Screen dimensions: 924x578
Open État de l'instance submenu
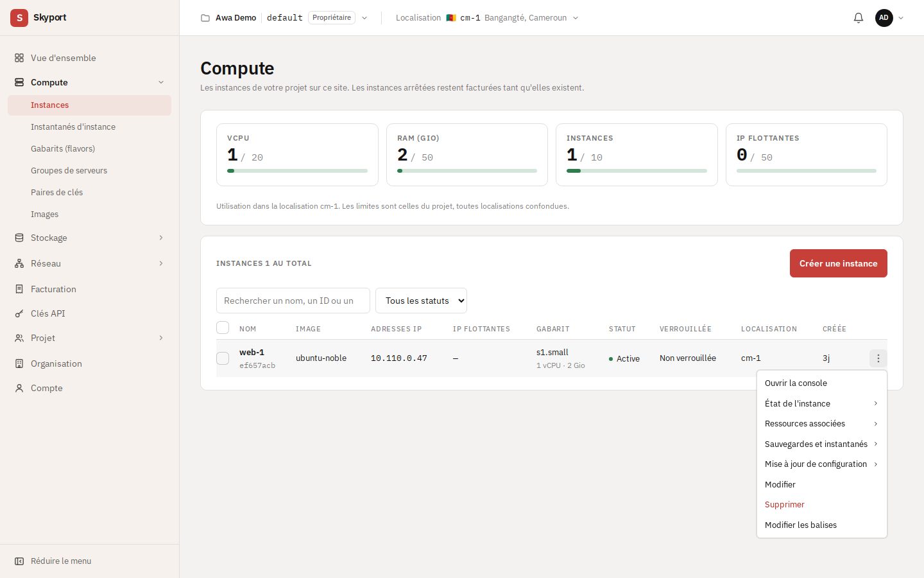[x=822, y=403]
